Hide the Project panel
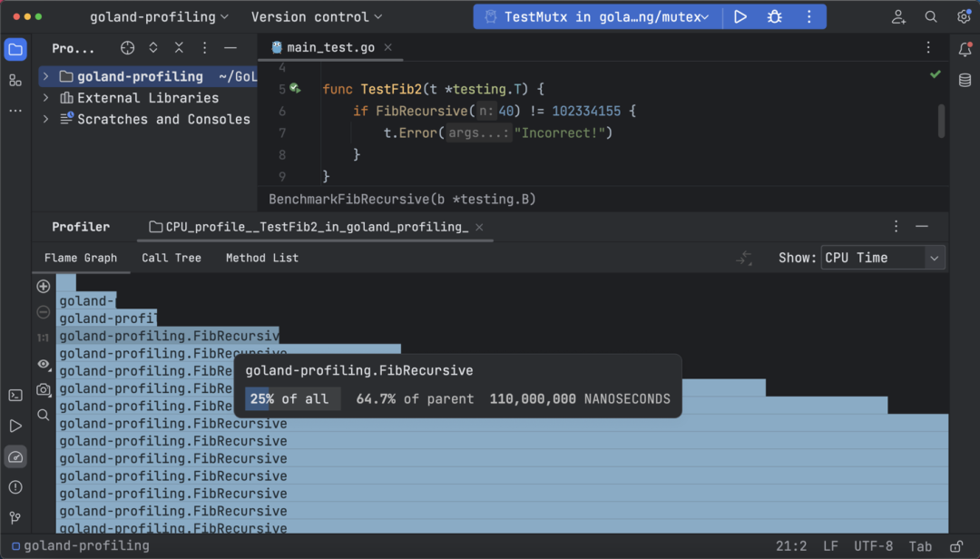980x559 pixels. coord(230,47)
